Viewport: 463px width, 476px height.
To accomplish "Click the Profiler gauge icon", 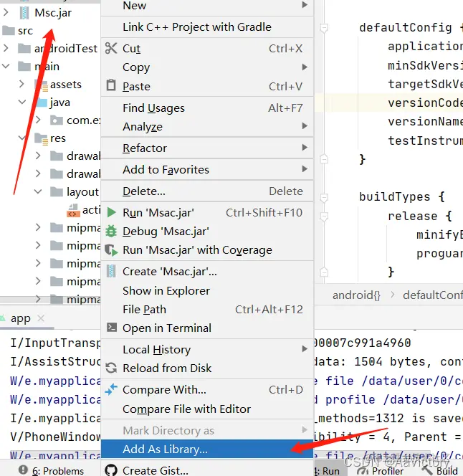I will pos(363,470).
